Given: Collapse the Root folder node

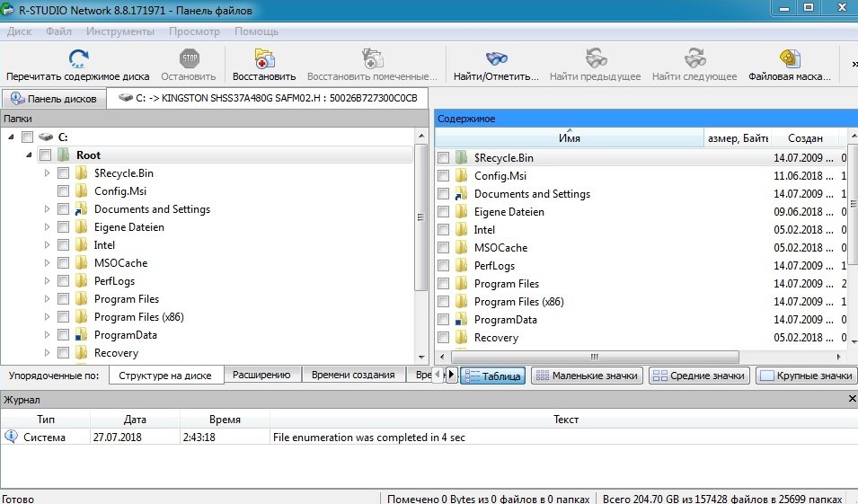Looking at the screenshot, I should [29, 155].
